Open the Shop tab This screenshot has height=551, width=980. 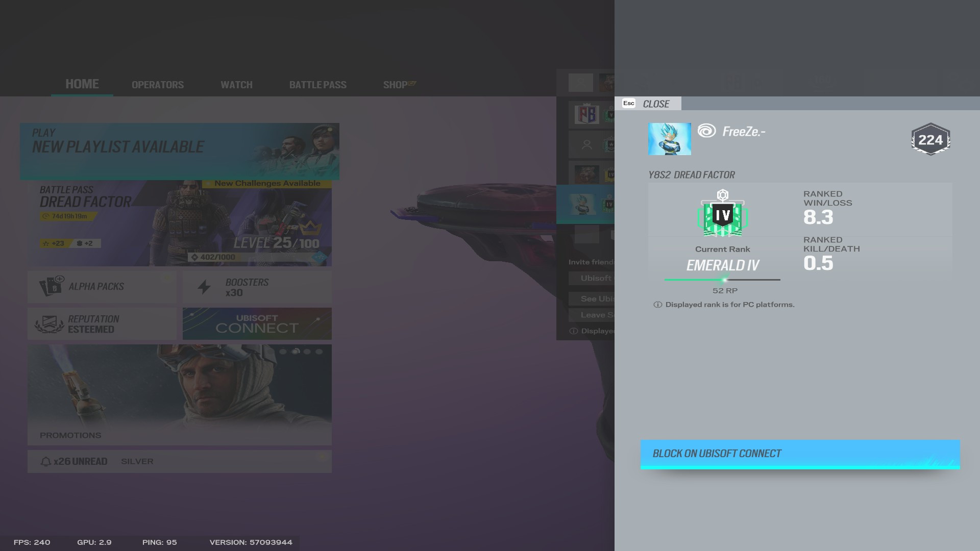pos(399,85)
